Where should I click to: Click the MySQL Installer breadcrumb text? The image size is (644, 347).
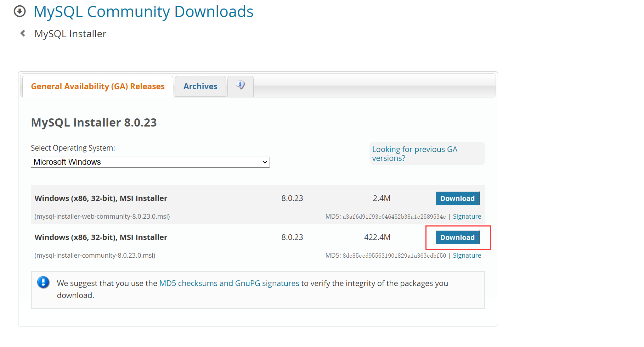click(70, 34)
